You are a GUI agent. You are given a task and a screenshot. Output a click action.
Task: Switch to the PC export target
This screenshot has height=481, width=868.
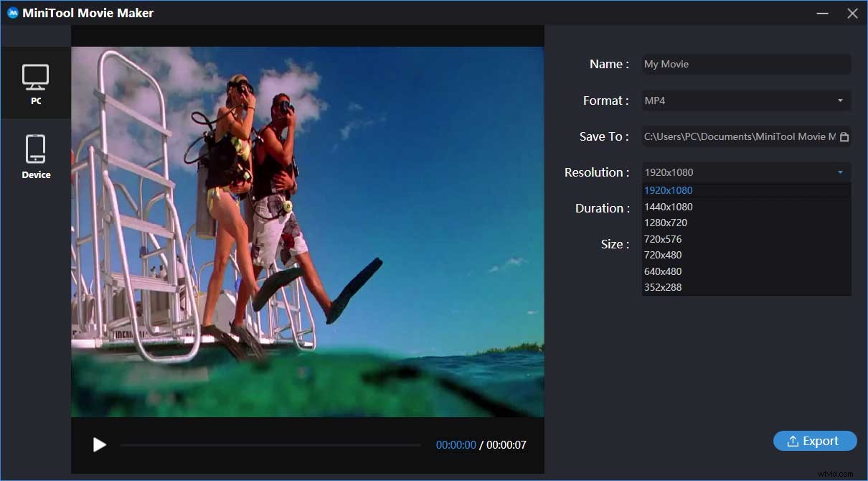pyautogui.click(x=36, y=83)
